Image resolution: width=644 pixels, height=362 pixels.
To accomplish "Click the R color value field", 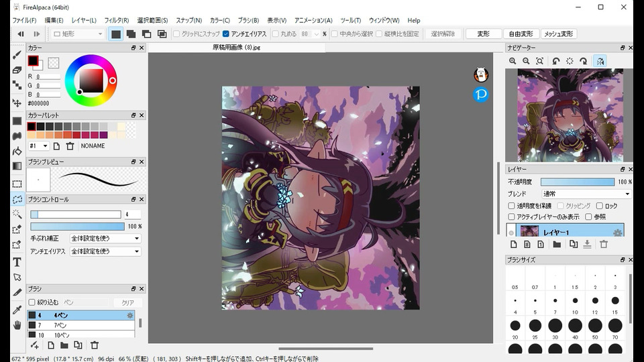I will point(48,76).
